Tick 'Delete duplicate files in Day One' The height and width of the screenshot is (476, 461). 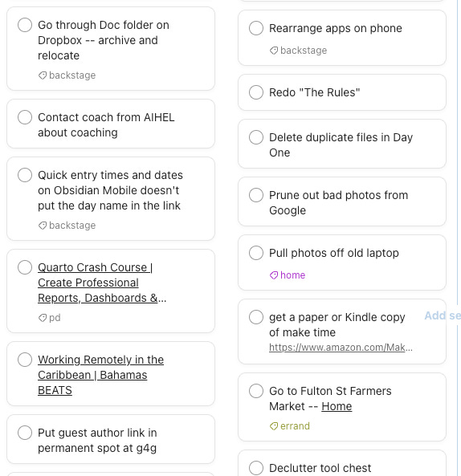pos(256,137)
